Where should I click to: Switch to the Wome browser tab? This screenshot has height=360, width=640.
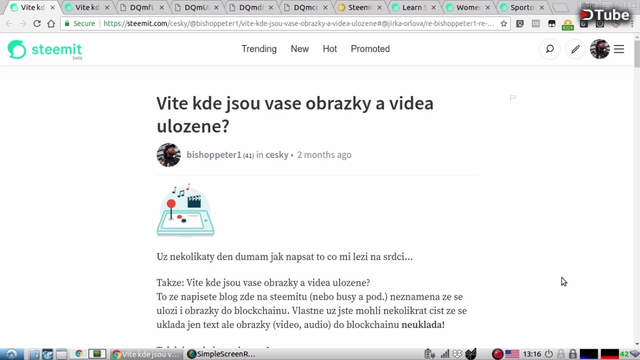pyautogui.click(x=467, y=7)
